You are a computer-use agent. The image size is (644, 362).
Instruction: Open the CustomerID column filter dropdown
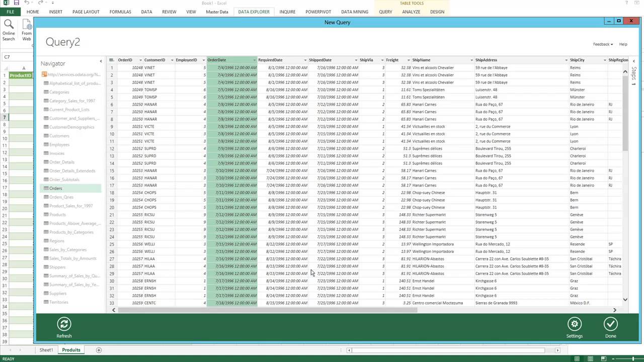[x=172, y=60]
